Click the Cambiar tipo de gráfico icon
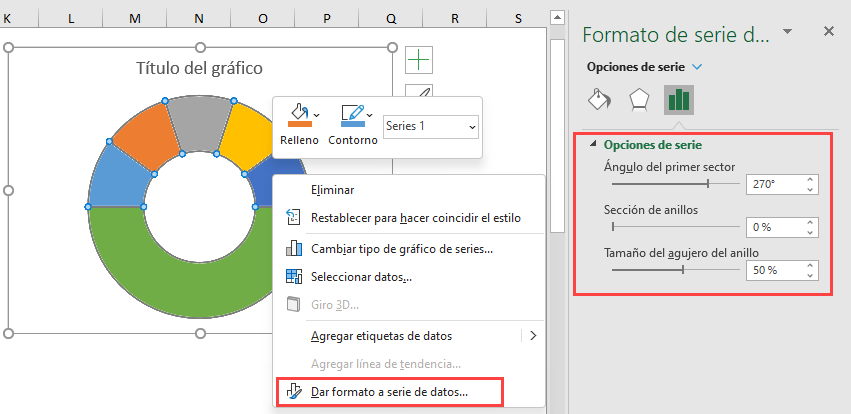The image size is (851, 414). (x=294, y=249)
